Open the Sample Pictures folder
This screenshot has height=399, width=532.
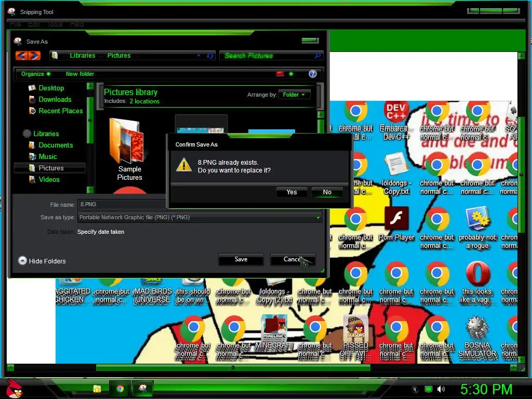pos(129,149)
